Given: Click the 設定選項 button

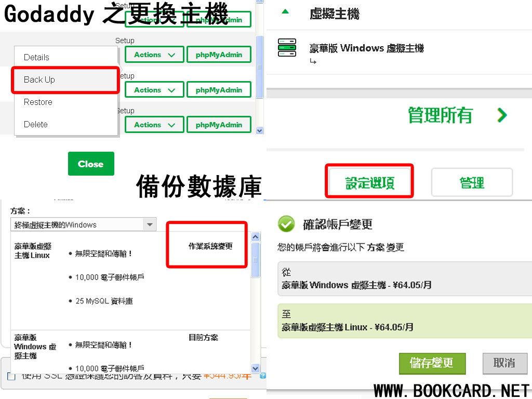Looking at the screenshot, I should coord(369,182).
